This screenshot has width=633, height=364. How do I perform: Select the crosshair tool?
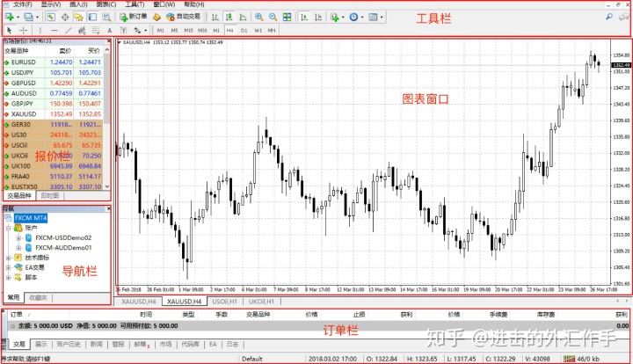[x=24, y=30]
